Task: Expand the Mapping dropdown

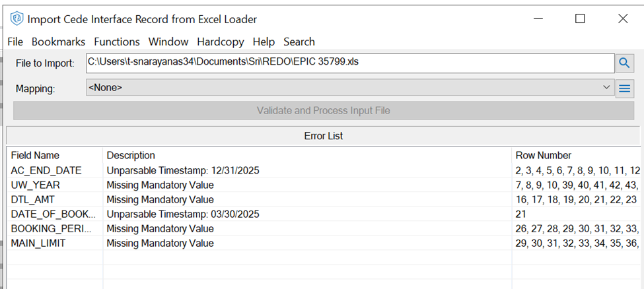Action: 607,87
